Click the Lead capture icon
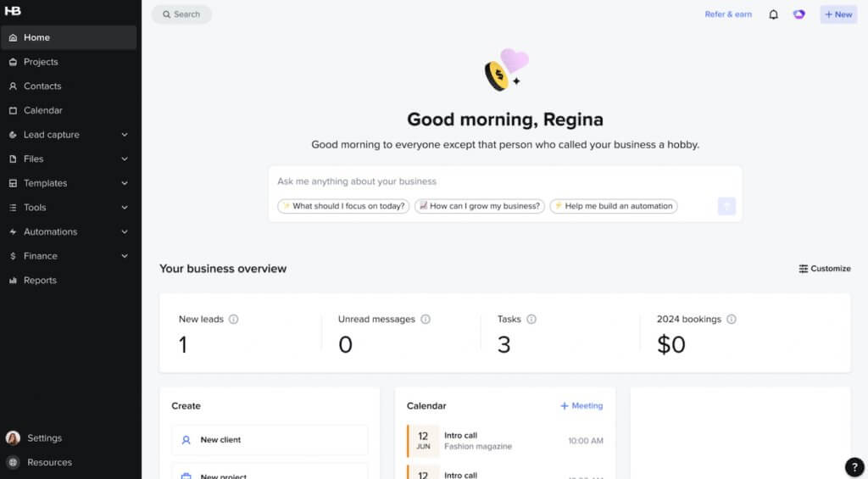 click(13, 135)
